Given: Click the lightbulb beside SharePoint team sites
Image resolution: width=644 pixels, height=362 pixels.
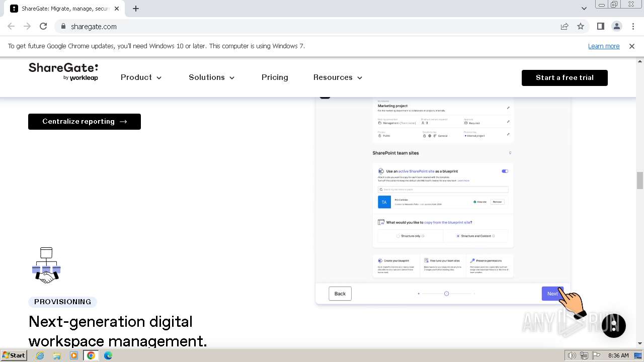Looking at the screenshot, I should (510, 153).
